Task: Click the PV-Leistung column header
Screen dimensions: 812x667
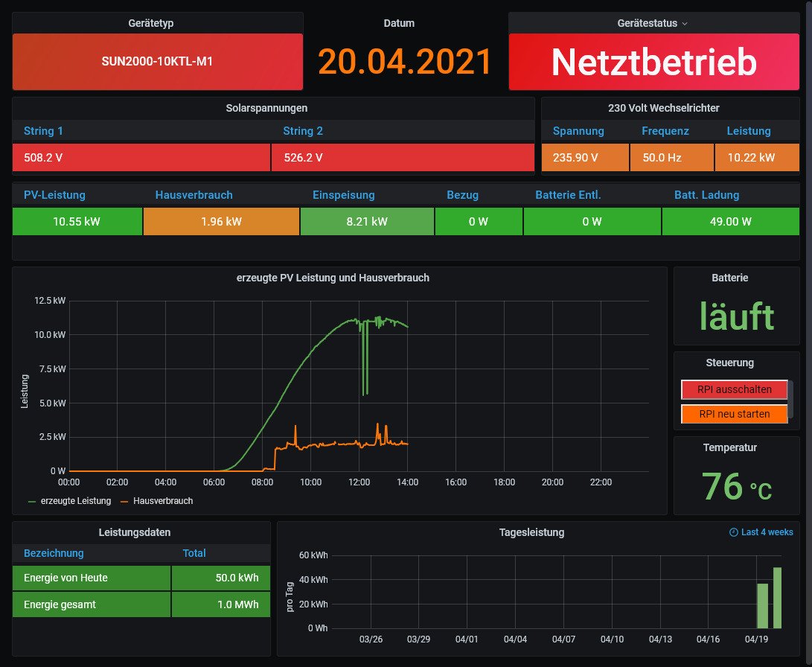Action: pos(54,195)
